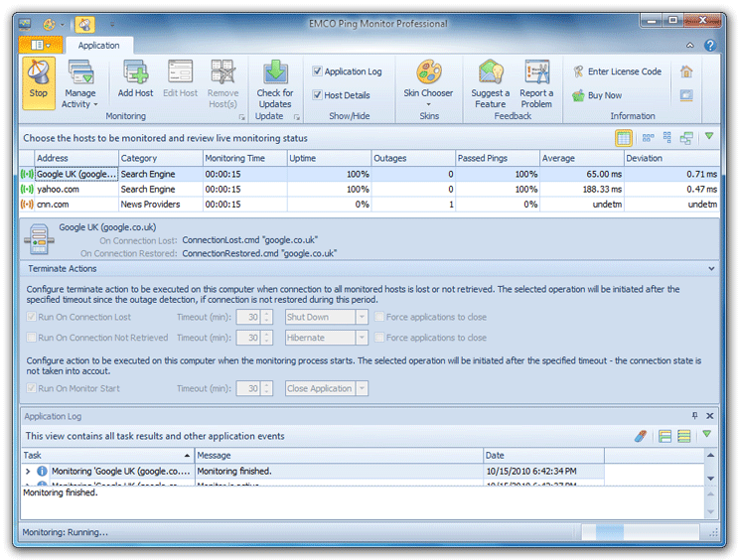This screenshot has height=560, width=739.
Task: Toggle Force applications to close for Hibernate
Action: pyautogui.click(x=378, y=338)
